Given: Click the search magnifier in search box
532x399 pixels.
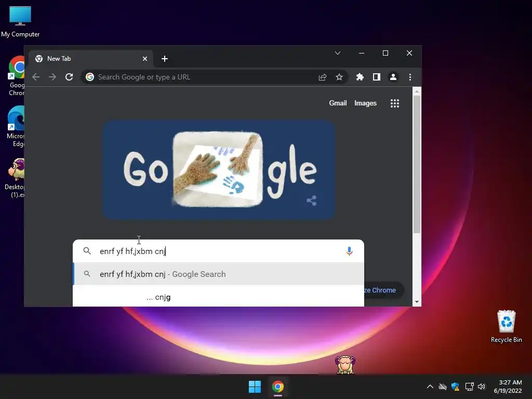Looking at the screenshot, I should tap(87, 251).
